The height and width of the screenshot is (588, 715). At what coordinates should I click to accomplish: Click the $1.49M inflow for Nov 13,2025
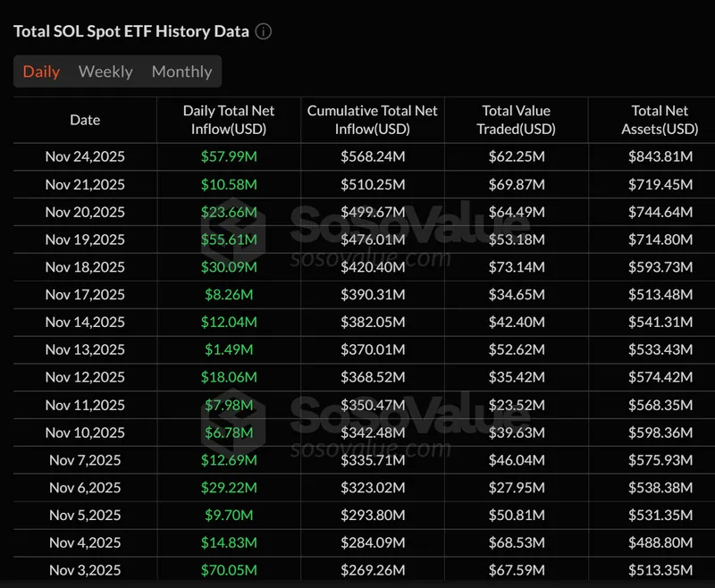point(229,349)
